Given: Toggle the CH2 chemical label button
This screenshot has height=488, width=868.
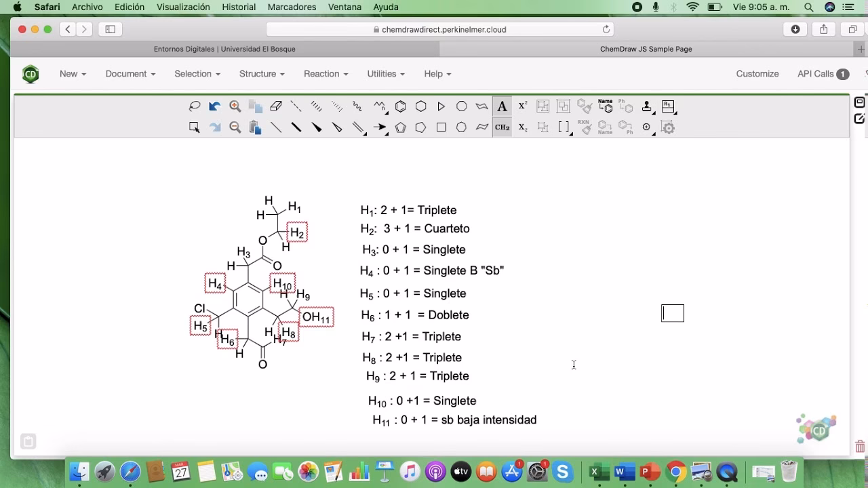Looking at the screenshot, I should pos(502,127).
